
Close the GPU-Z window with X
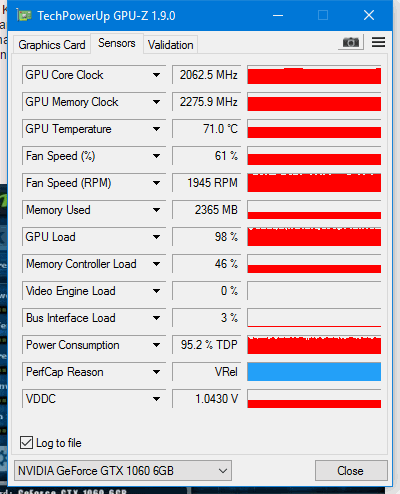coord(369,15)
